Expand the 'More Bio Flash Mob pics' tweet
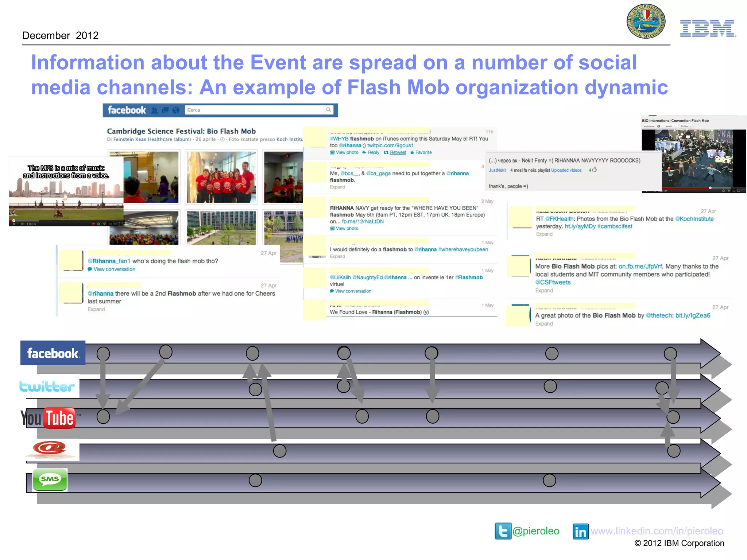The height and width of the screenshot is (560, 747). [544, 291]
